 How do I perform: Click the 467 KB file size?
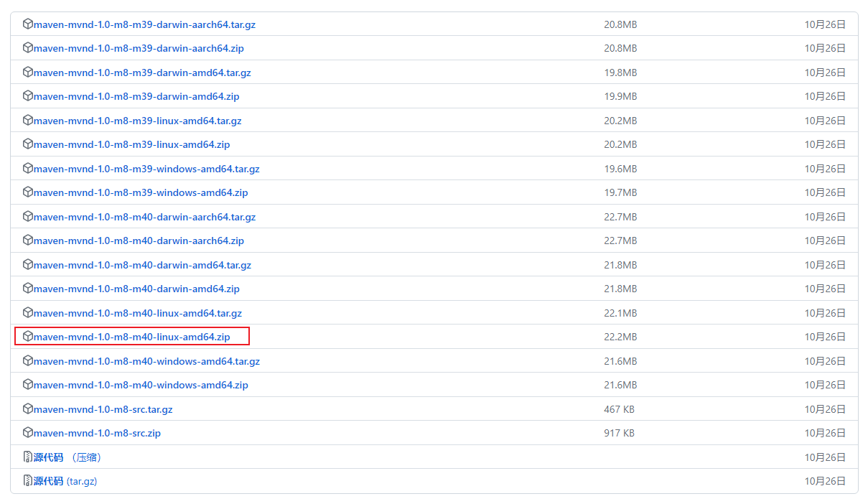(x=619, y=409)
